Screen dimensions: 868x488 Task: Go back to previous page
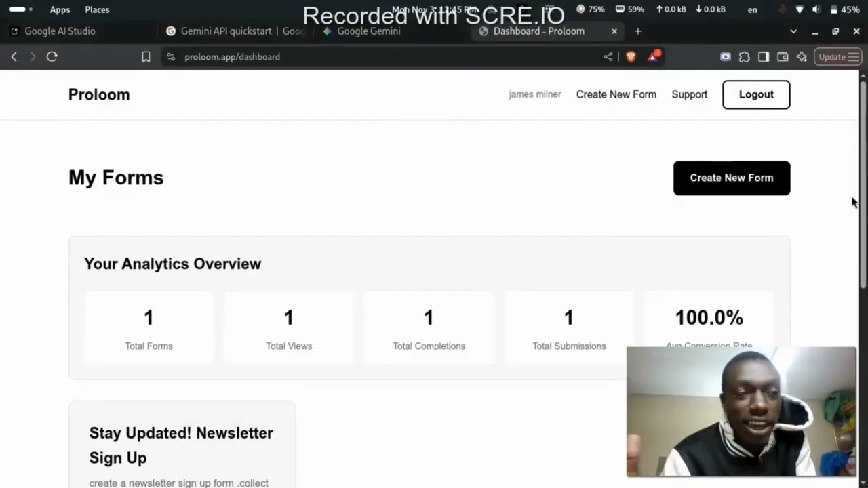tap(14, 57)
